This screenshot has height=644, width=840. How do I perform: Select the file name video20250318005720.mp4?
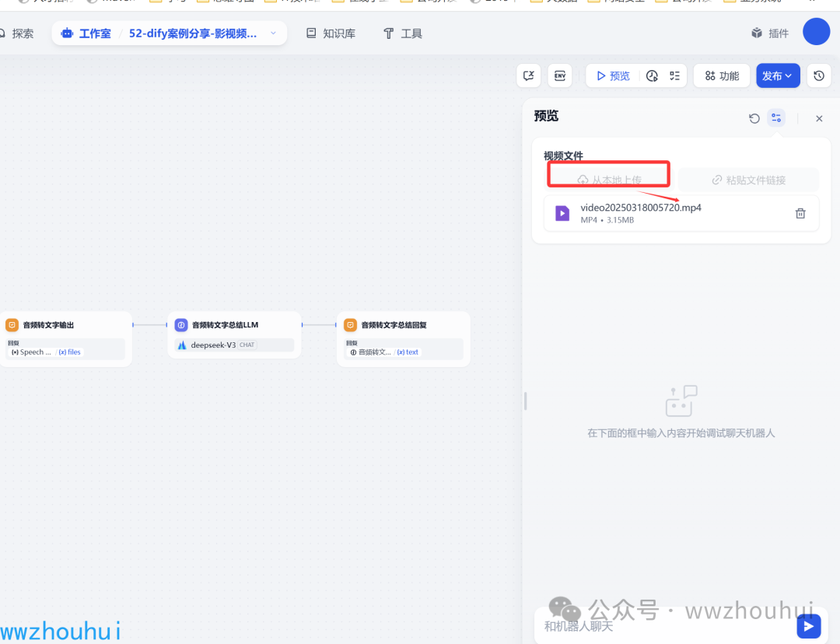641,208
